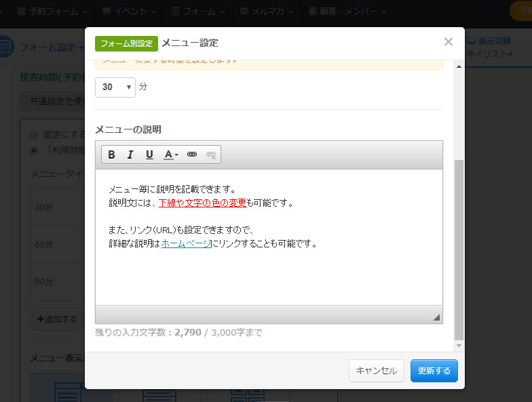Open the 30 分 duration dropdown
The width and height of the screenshot is (532, 402).
coord(115,87)
